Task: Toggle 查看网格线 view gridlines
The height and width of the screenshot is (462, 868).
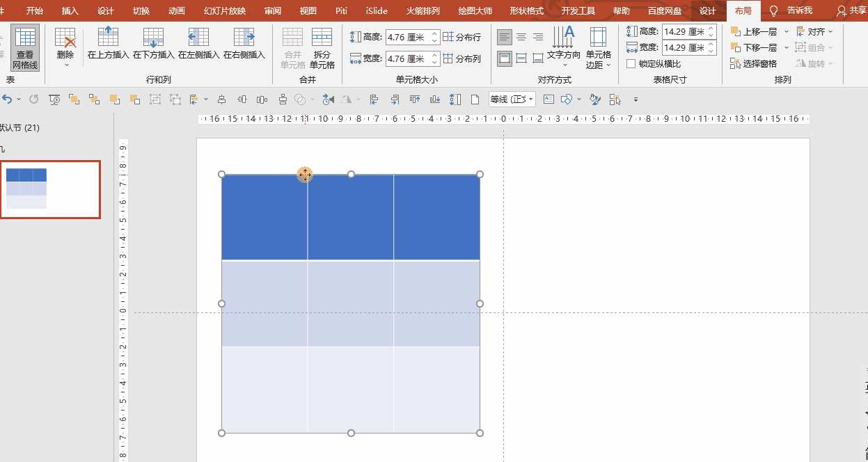Action: 25,48
